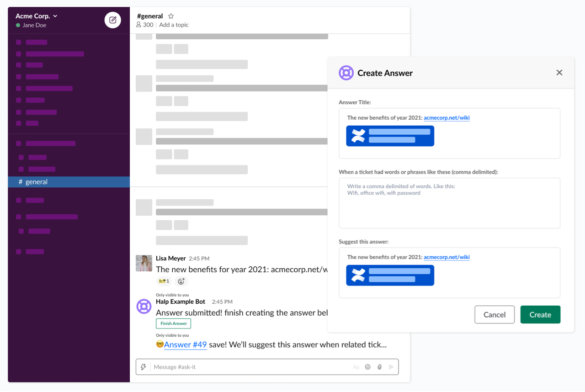The width and height of the screenshot is (585, 392).
Task: Click the add reaction icon under Lisa's message
Action: pyautogui.click(x=181, y=281)
